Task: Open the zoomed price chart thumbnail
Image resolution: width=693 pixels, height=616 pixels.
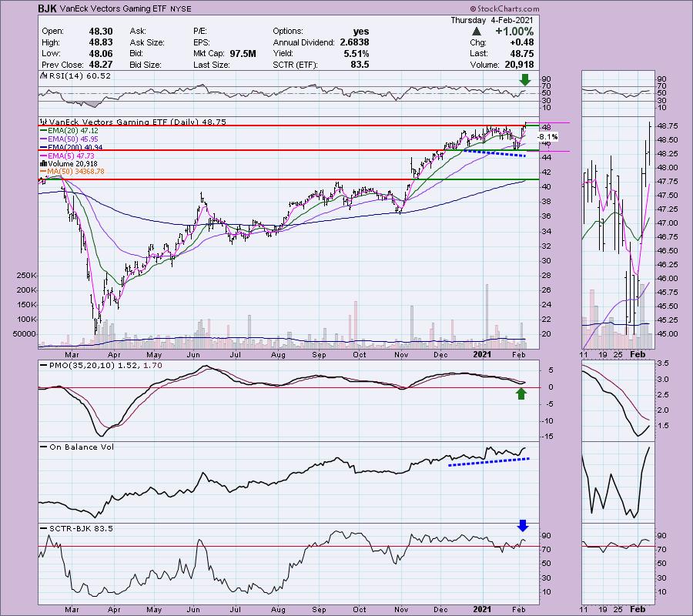Action: 618,233
